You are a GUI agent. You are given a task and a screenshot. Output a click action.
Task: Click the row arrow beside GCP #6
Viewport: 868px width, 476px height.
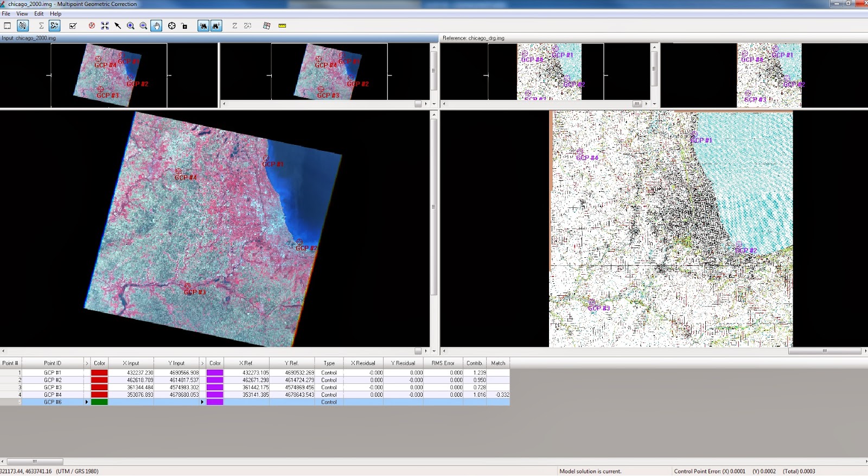87,402
